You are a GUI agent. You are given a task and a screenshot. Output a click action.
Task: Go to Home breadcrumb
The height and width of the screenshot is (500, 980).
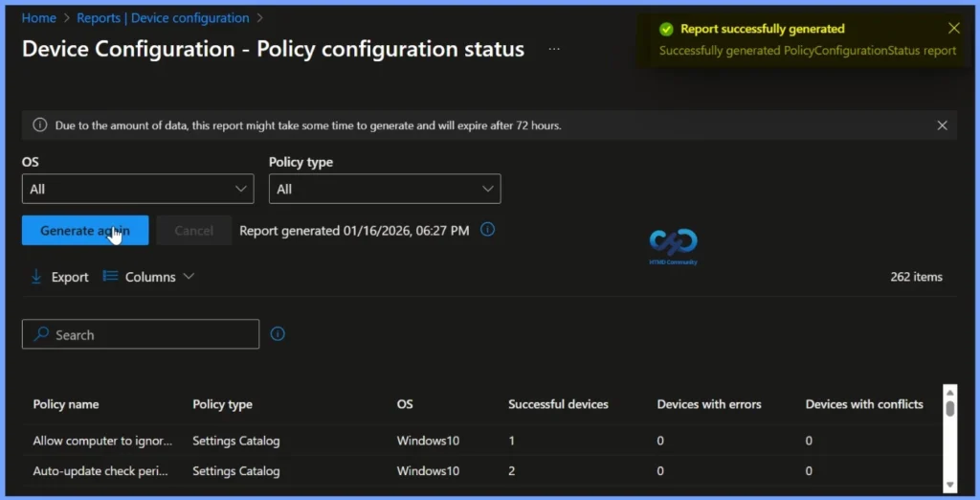coord(38,18)
